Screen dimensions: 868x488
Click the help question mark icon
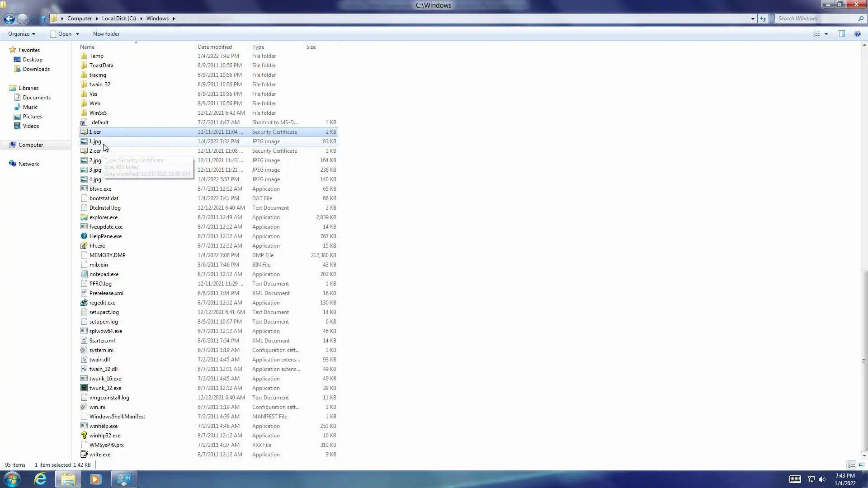[857, 34]
